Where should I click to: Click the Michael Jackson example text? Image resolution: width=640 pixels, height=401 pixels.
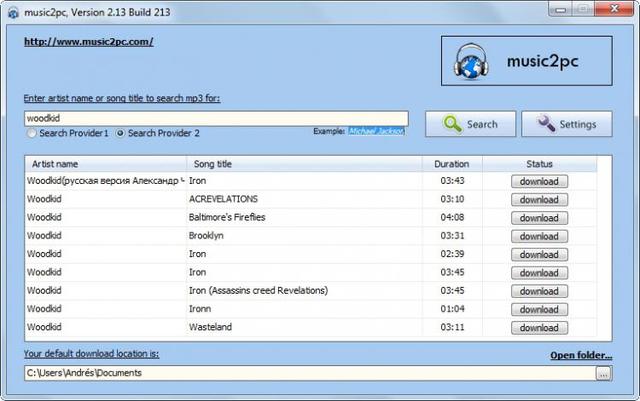point(376,131)
